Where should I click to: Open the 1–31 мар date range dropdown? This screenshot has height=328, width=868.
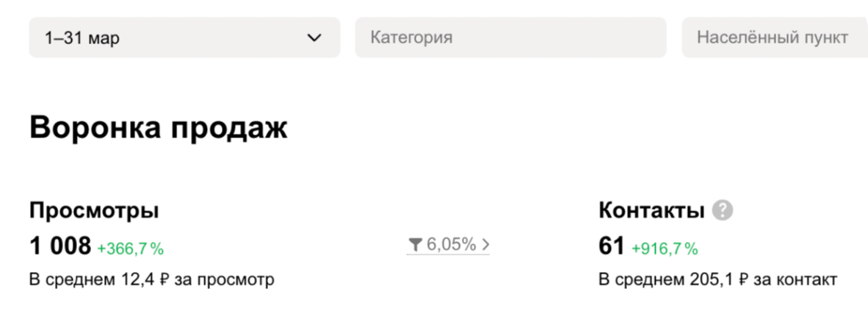184,38
